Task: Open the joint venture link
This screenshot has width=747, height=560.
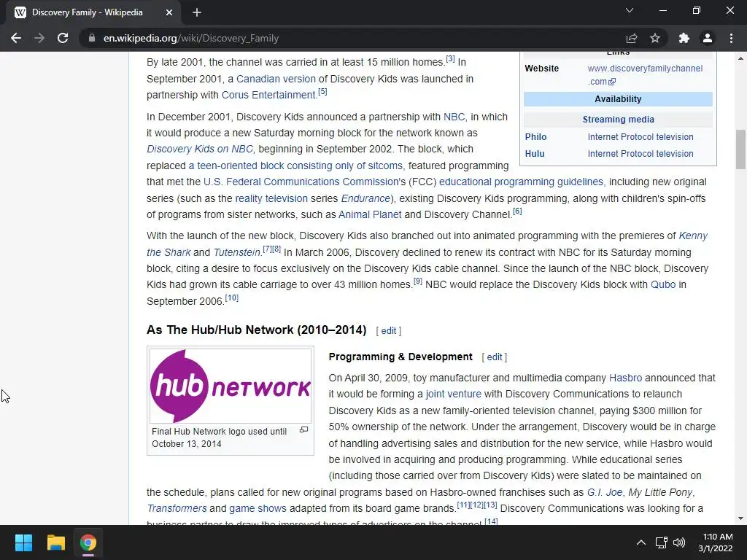Action: pyautogui.click(x=453, y=394)
